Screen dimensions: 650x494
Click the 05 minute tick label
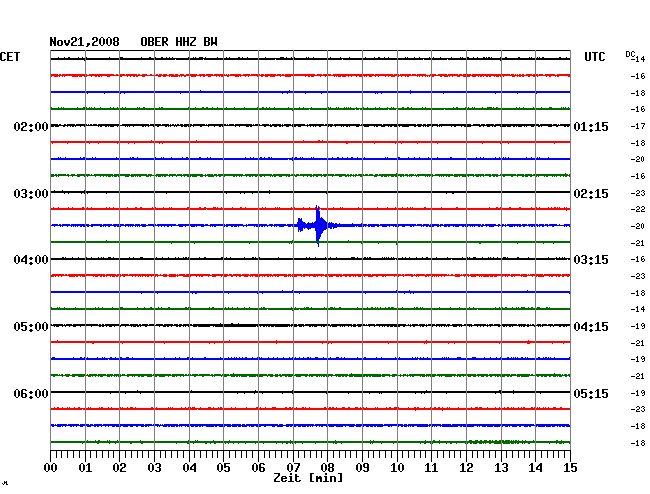223,468
